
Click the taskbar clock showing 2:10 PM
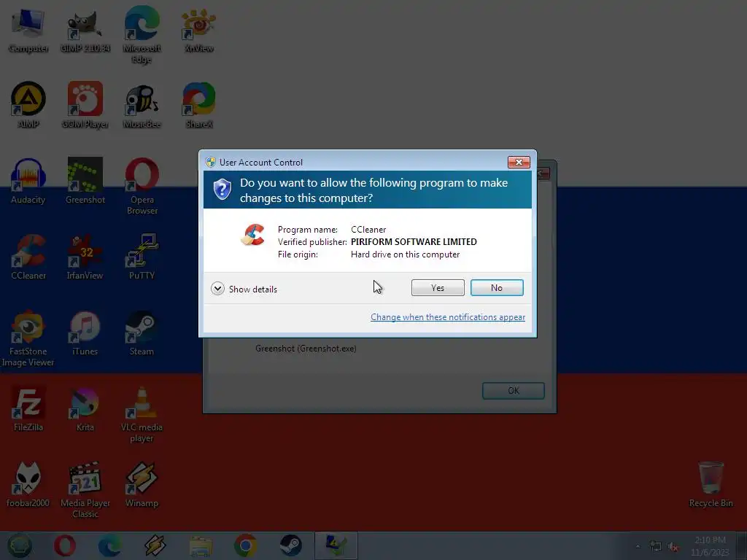coord(710,545)
